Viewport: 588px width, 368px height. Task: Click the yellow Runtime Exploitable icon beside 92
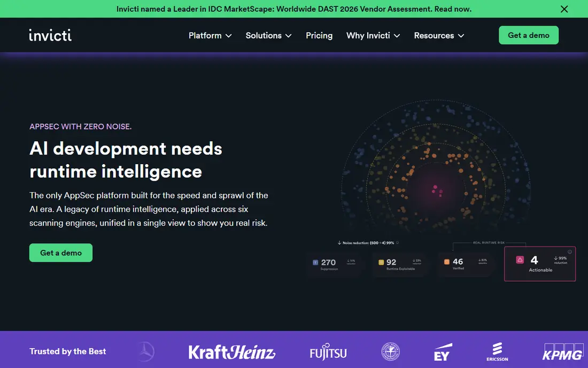[381, 262]
